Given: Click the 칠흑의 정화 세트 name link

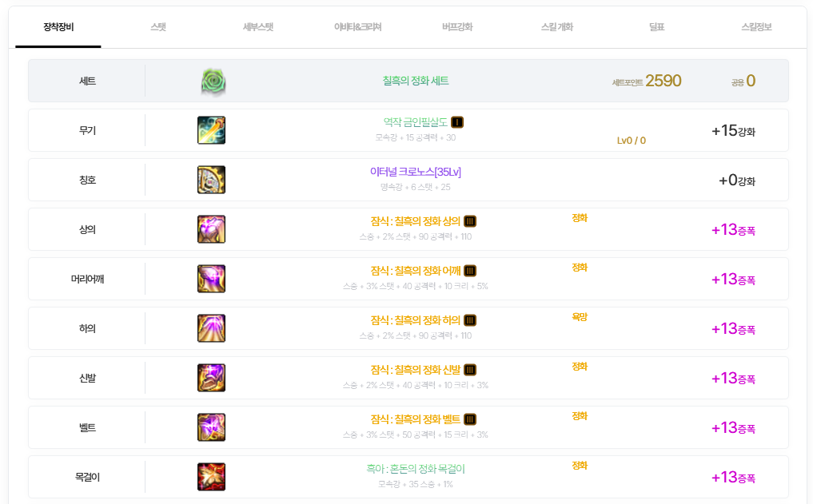Looking at the screenshot, I should pos(416,81).
